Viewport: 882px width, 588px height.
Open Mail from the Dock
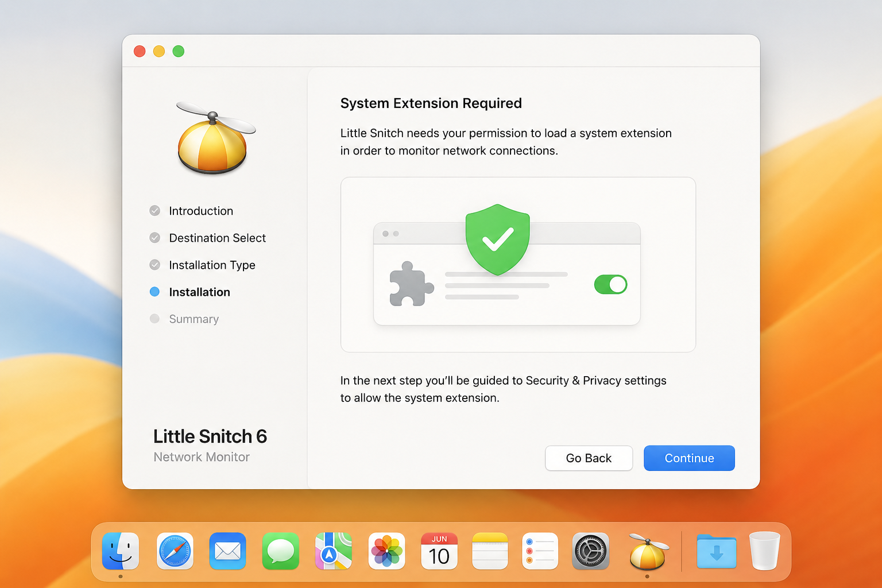(228, 551)
